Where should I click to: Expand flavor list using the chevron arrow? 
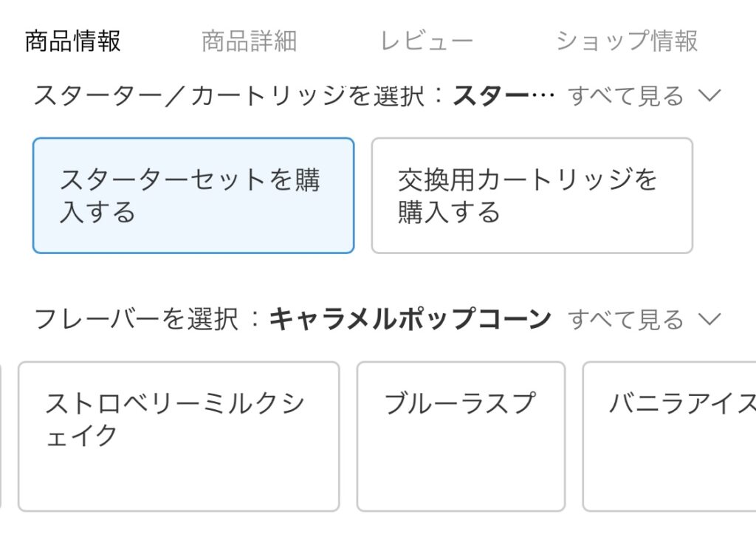coord(709,320)
